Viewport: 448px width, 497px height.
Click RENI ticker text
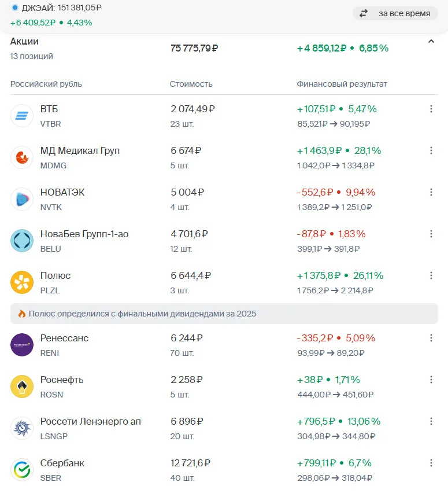tap(50, 353)
